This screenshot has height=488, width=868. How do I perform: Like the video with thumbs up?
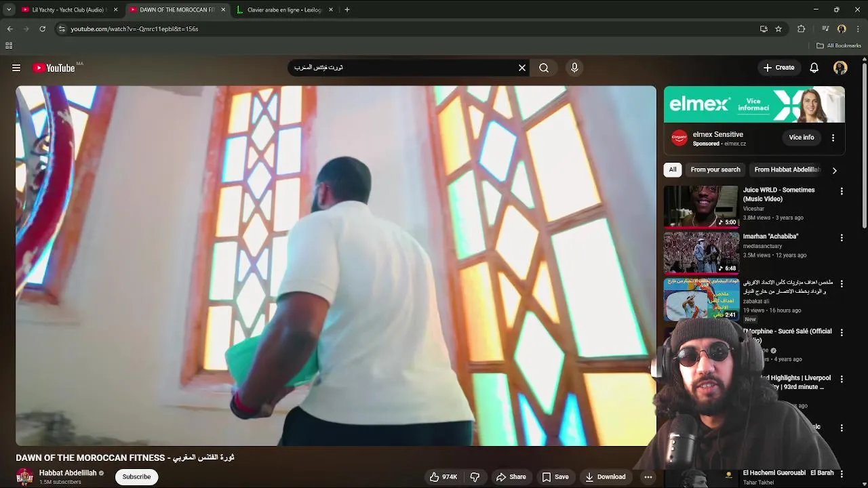click(x=443, y=477)
